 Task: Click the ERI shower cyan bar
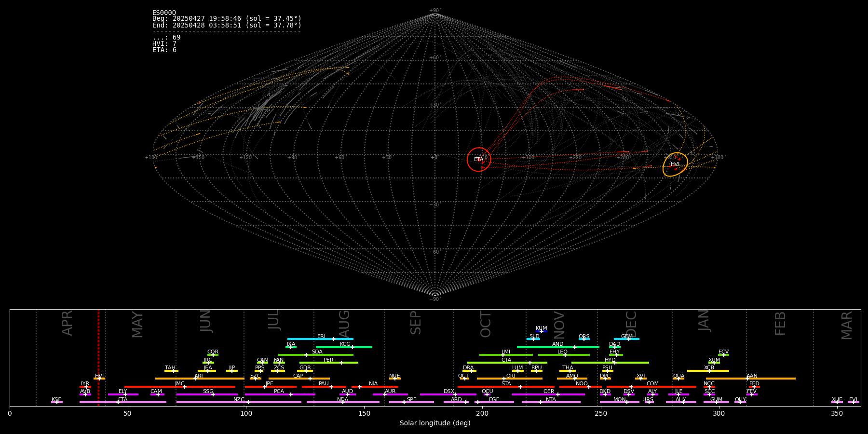pos(320,339)
